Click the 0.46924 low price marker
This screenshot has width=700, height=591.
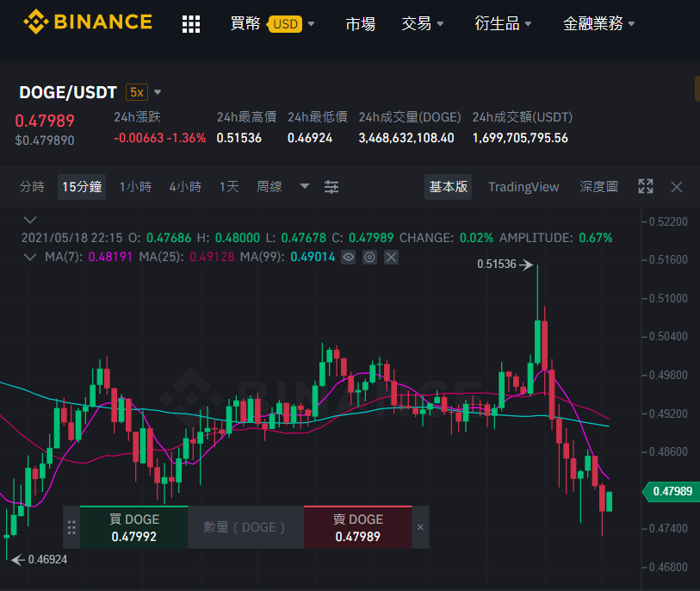[40, 559]
